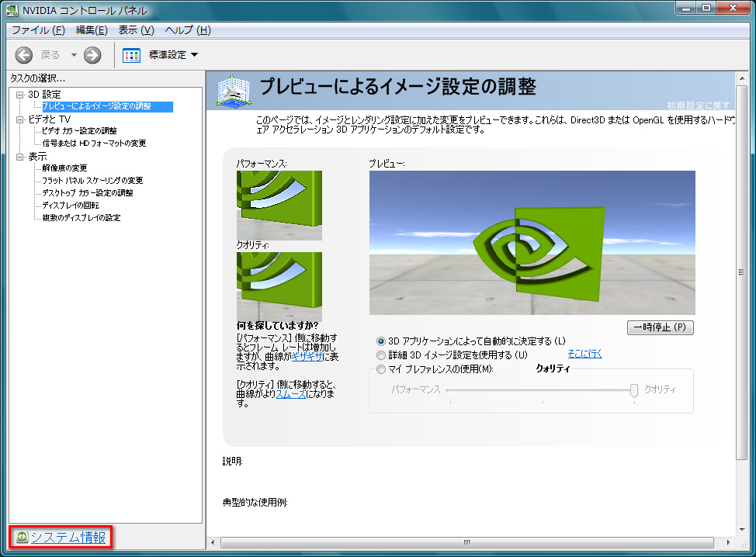Viewport: 756px width, 557px height.
Task: Close the NVIDIA control panel window
Action: tap(733, 8)
